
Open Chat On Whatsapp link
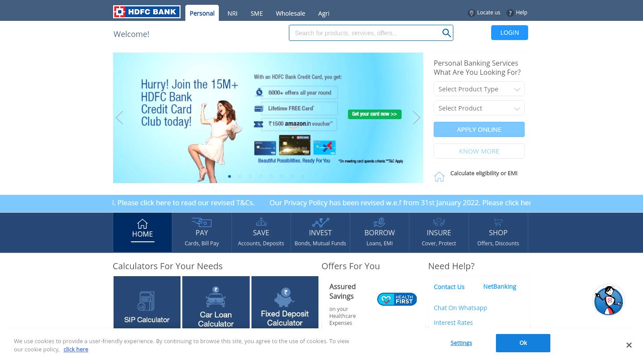[x=460, y=308]
